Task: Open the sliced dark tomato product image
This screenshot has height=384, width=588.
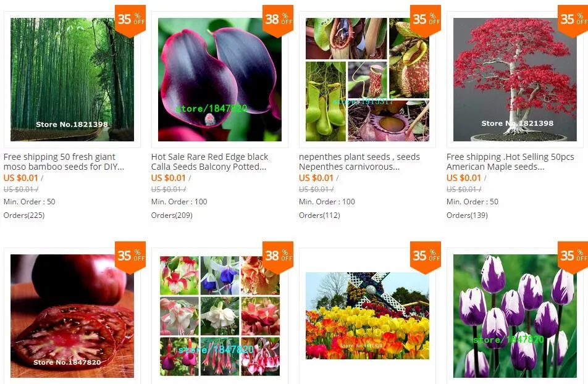Action: pyautogui.click(x=72, y=315)
